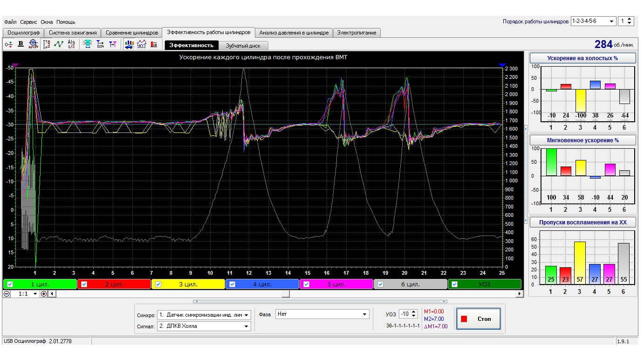Click the marker-to-1234 arrow icon
The height and width of the screenshot is (347, 644).
(100, 44)
